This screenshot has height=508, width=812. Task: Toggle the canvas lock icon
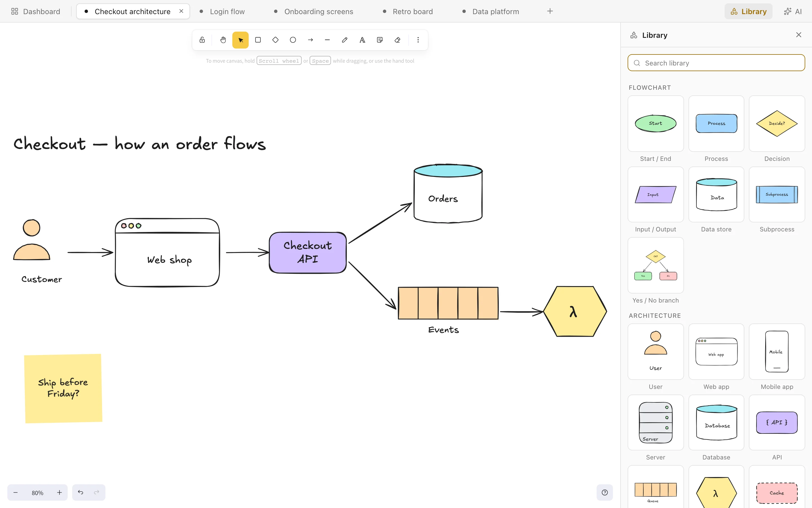(202, 40)
